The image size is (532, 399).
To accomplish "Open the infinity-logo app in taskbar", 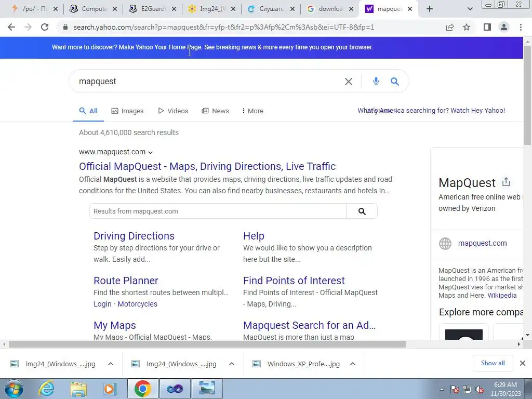I will click(175, 389).
